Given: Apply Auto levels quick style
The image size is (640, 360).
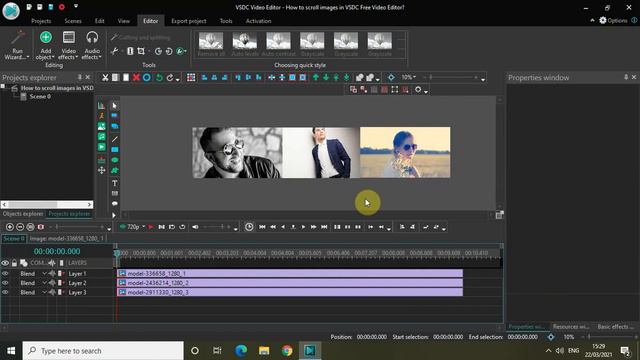Looking at the screenshot, I should [244, 44].
